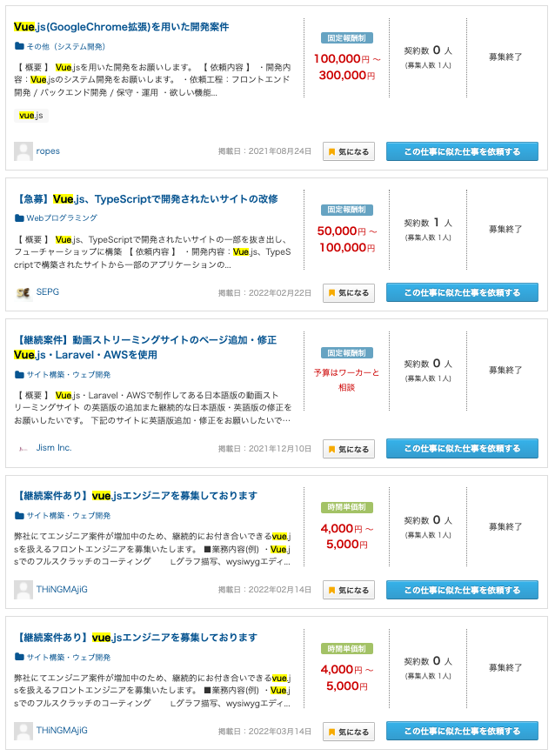
Task: Click the vue.js tag in ropes card
Action: coord(31,115)
